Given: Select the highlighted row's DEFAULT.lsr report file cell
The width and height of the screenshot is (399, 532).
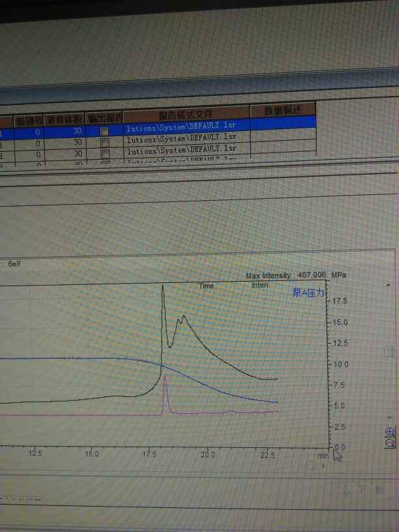Looking at the screenshot, I should pos(187,126).
